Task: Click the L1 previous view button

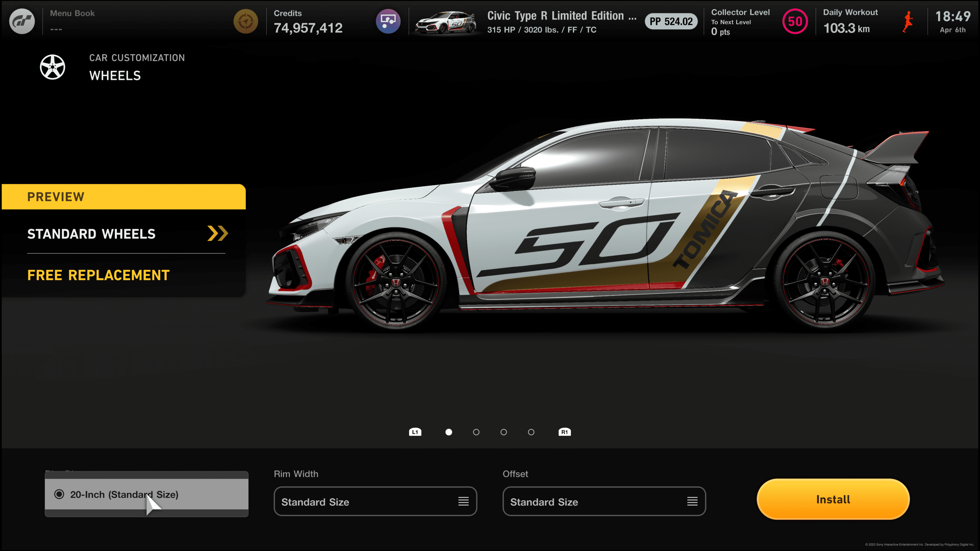Action: (x=415, y=432)
